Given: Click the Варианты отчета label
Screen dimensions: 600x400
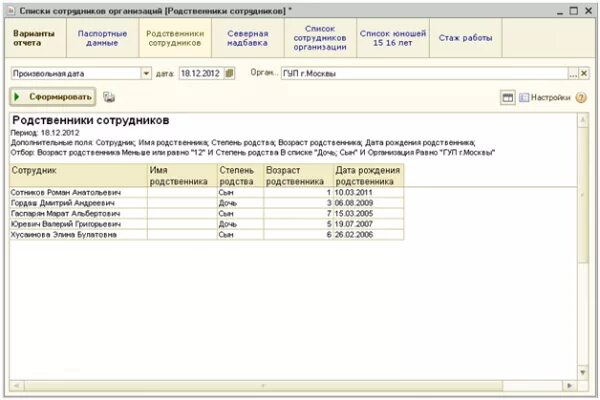Looking at the screenshot, I should tap(34, 38).
